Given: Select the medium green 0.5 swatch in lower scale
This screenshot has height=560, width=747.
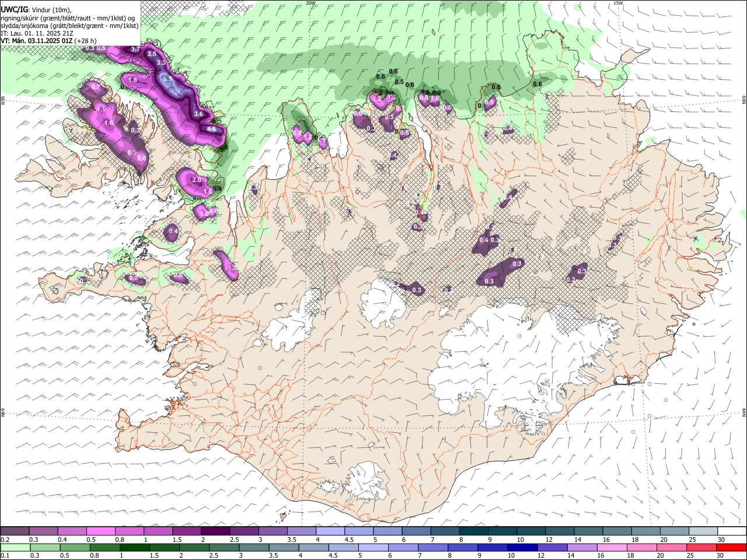Looking at the screenshot, I should pos(75,548).
